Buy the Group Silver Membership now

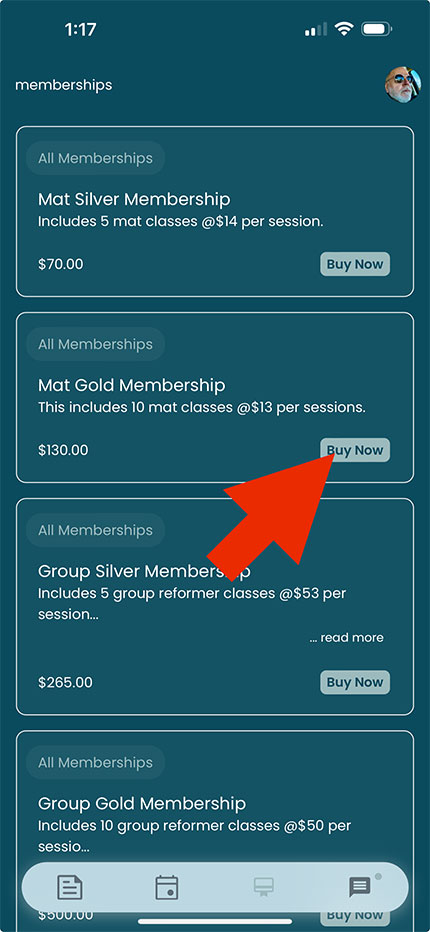[355, 682]
